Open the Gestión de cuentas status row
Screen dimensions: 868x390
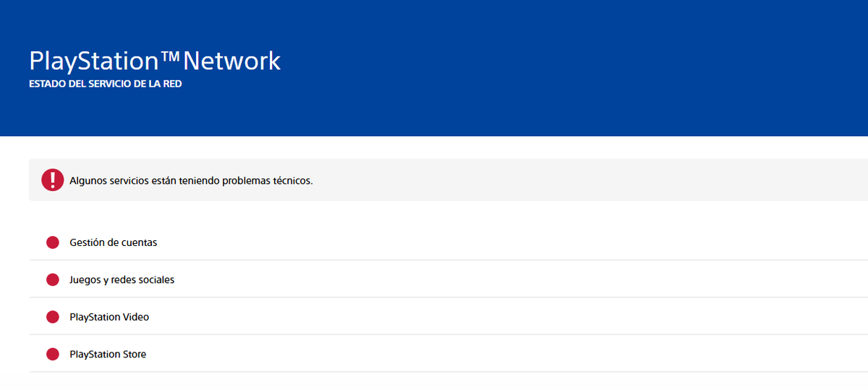click(x=448, y=242)
